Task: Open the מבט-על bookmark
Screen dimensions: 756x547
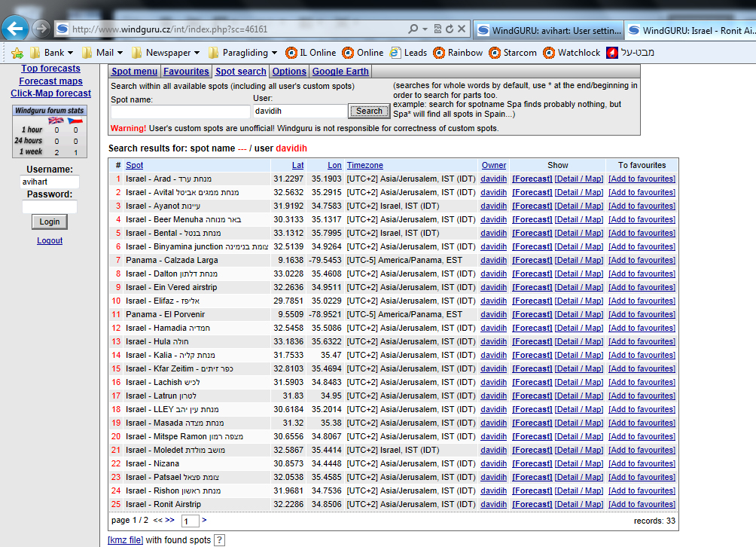Action: pos(630,53)
